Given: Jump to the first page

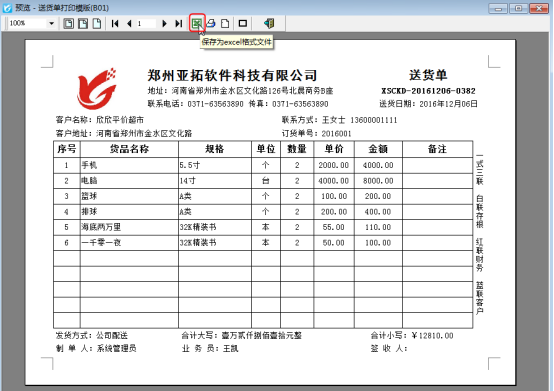Looking at the screenshot, I should (x=115, y=23).
